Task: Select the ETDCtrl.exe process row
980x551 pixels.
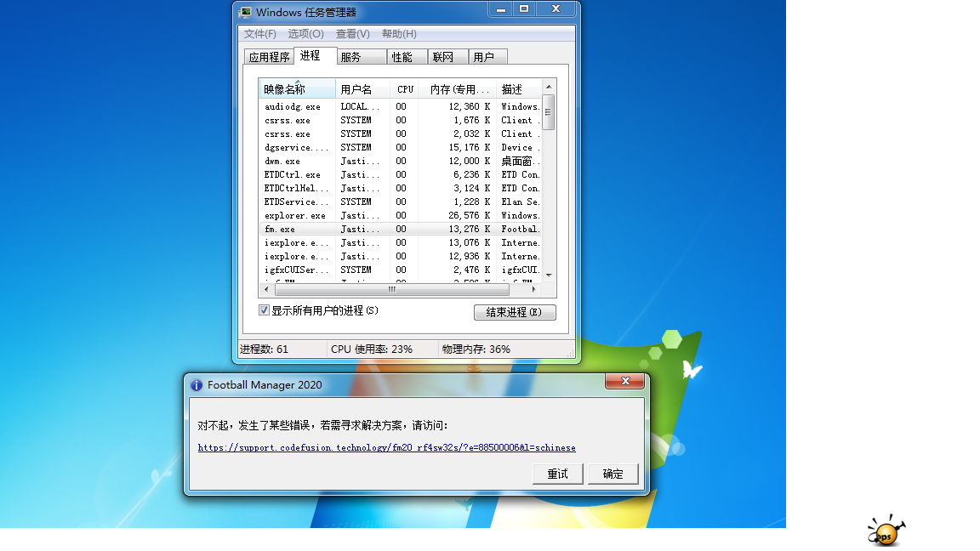Action: pos(400,175)
